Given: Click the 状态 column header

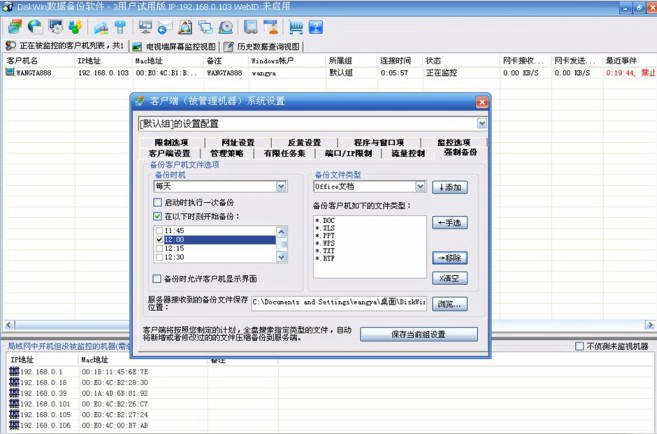Looking at the screenshot, I should (x=461, y=61).
